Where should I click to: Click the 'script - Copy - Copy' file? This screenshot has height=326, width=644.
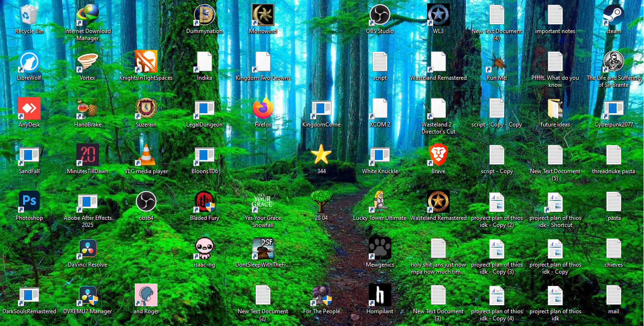(497, 108)
